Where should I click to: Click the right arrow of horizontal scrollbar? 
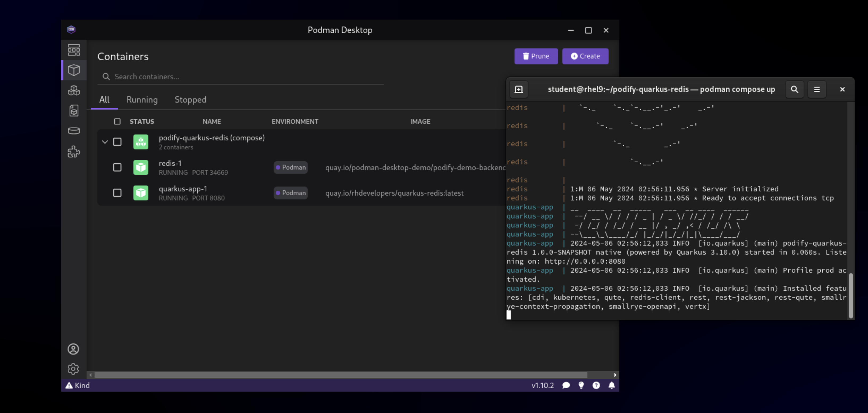click(x=615, y=375)
